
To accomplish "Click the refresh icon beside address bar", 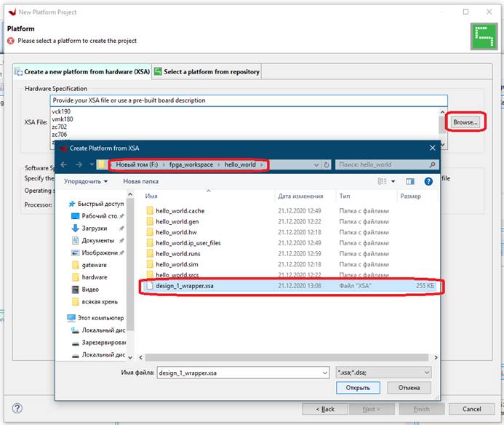I will [x=327, y=164].
